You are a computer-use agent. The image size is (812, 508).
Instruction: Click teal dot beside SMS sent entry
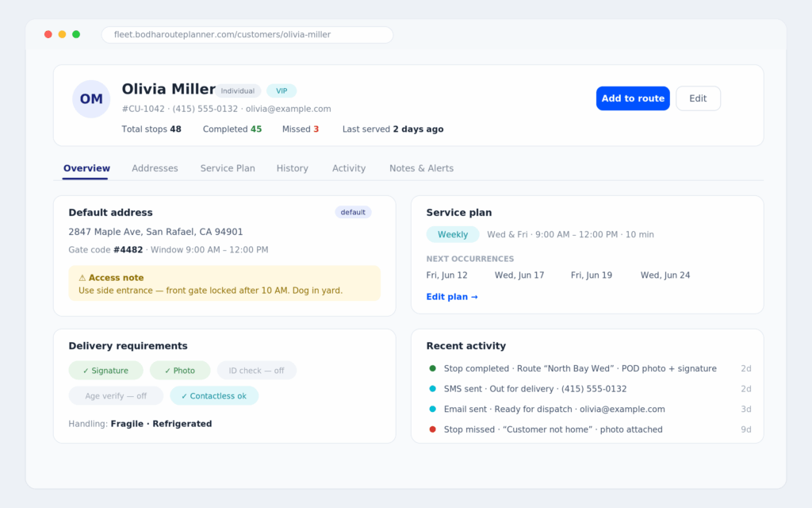point(432,389)
